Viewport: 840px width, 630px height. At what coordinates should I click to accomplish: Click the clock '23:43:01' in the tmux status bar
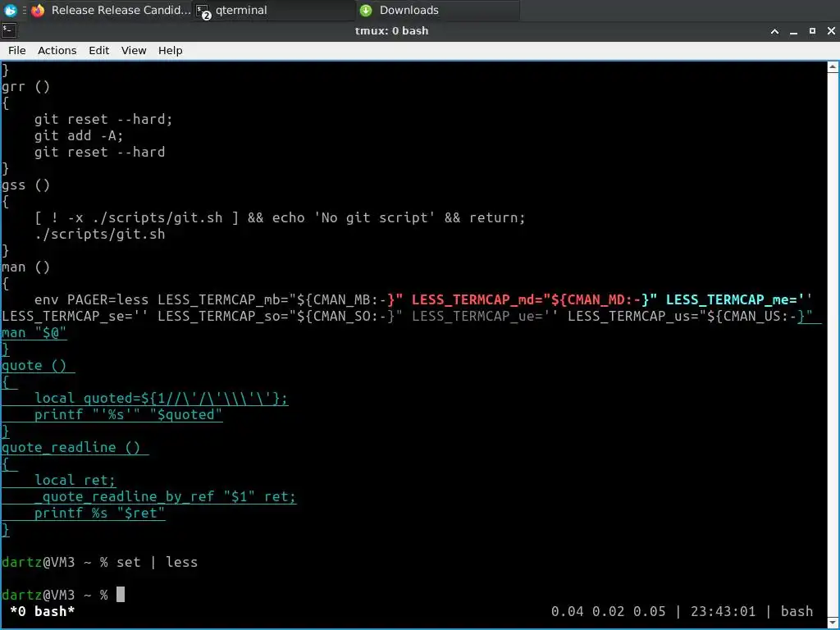point(723,611)
